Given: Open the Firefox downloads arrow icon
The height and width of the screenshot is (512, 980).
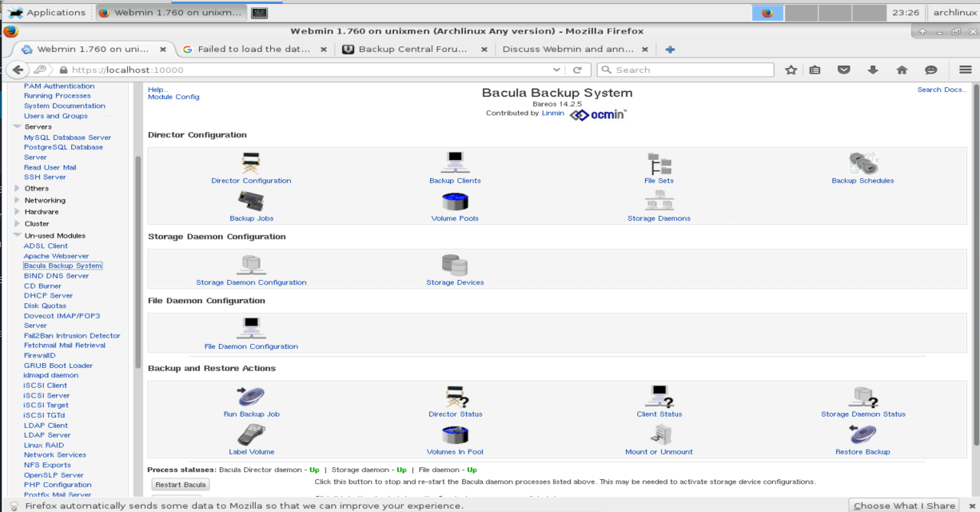Looking at the screenshot, I should coord(873,70).
